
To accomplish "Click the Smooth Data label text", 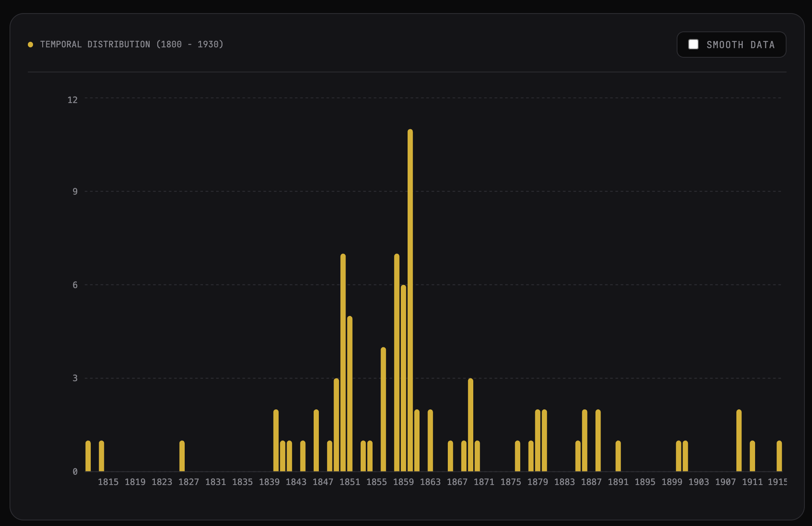I will pyautogui.click(x=740, y=45).
